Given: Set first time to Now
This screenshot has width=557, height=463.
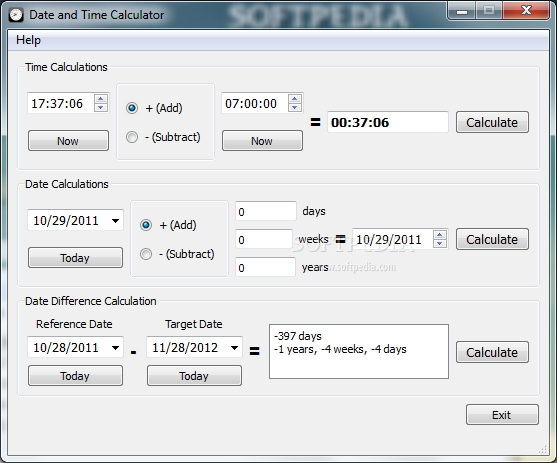Looking at the screenshot, I should click(x=68, y=141).
